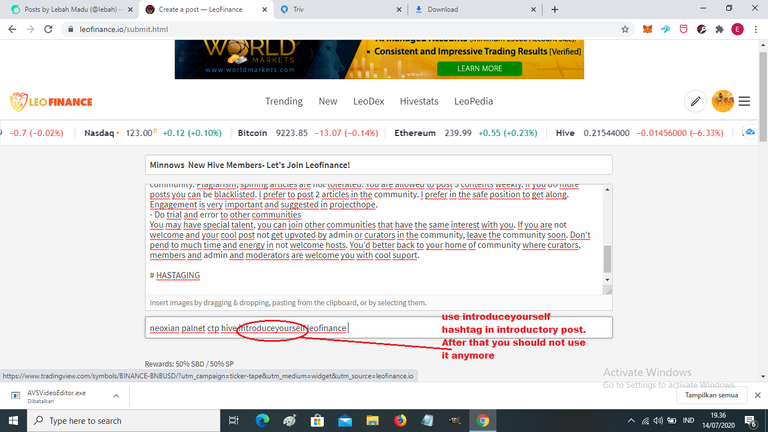Open MetaMask fox extension icon
The image size is (768, 432).
pos(648,29)
